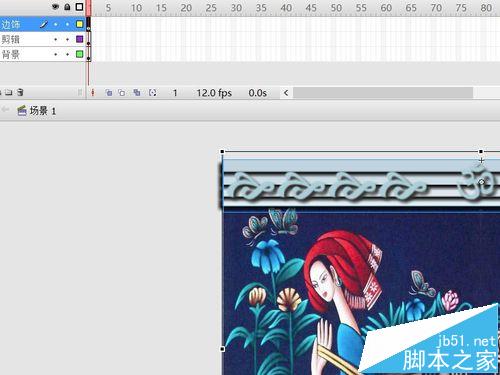
Task: Click the pencil icon on the 边饰 layer
Action: pos(44,24)
